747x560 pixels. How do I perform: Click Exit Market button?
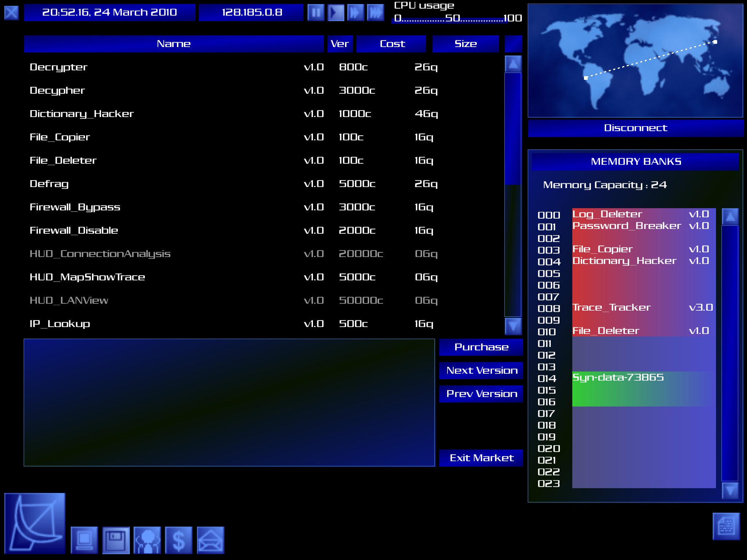[x=481, y=458]
